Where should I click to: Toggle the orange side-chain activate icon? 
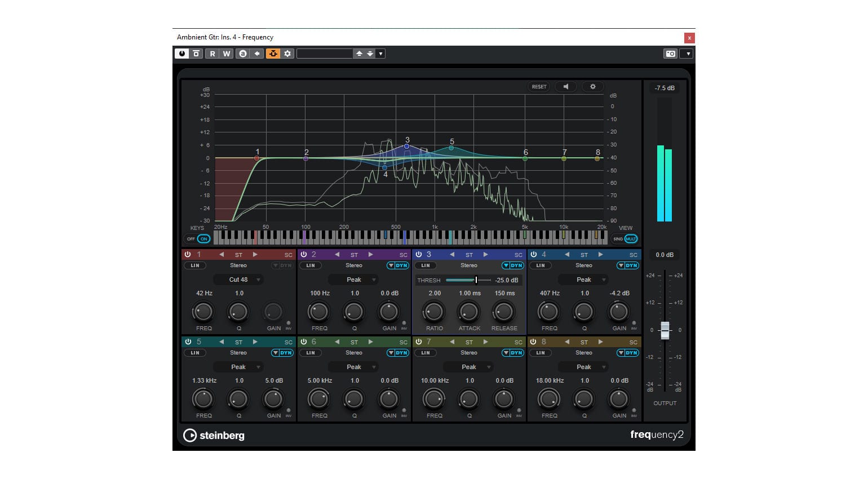point(273,54)
